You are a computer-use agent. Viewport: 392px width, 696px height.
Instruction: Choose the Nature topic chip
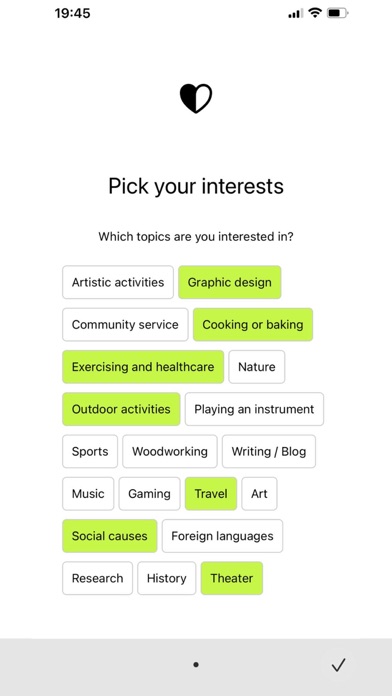point(257,367)
